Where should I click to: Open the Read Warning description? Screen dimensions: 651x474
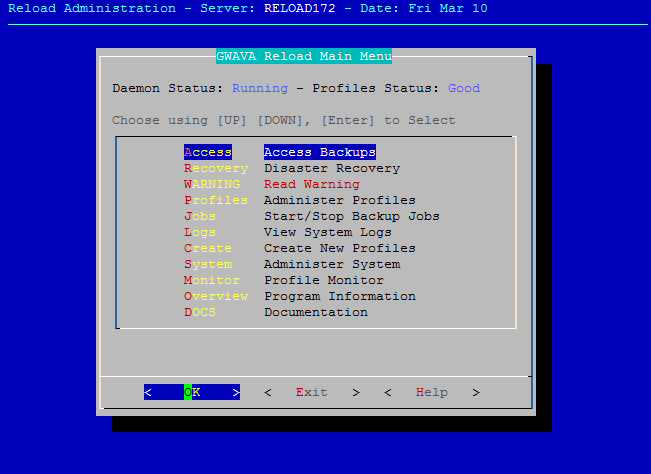pyautogui.click(x=312, y=184)
